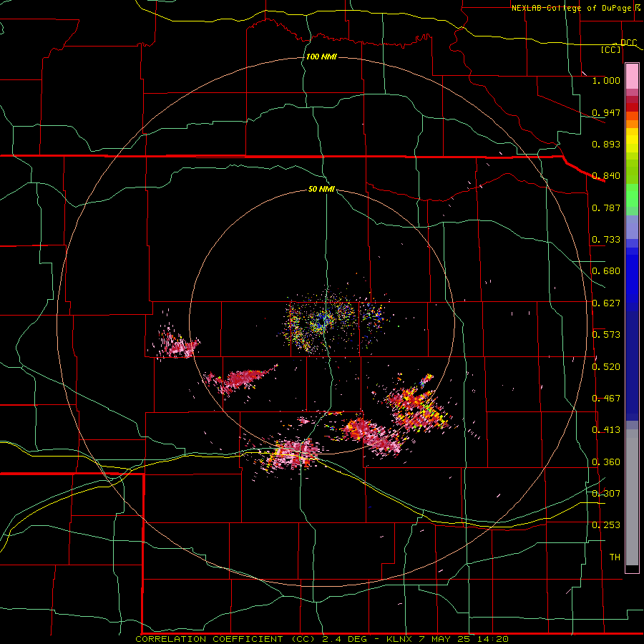Click the 0.947 scale value
The width and height of the screenshot is (644, 644).
[606, 112]
